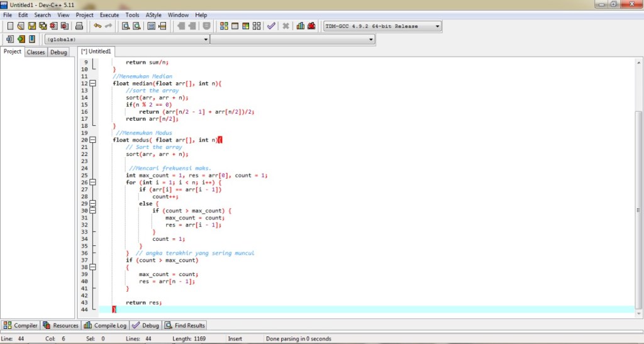Open the Execute menu
The width and height of the screenshot is (644, 344).
coord(109,14)
